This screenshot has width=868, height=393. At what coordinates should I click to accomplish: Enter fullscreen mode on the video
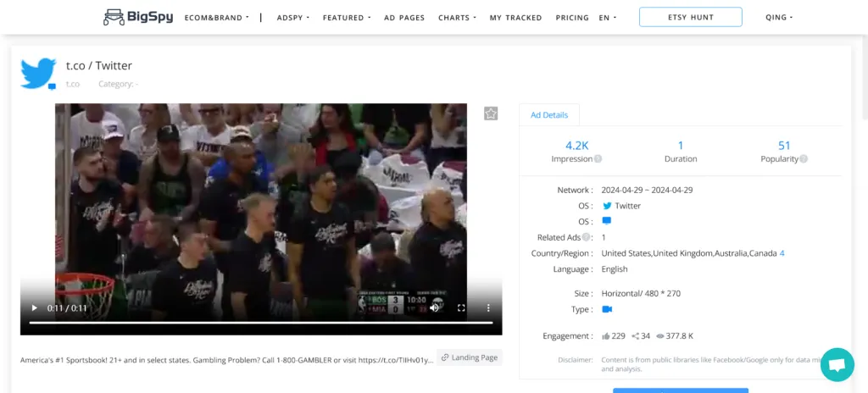tap(461, 308)
